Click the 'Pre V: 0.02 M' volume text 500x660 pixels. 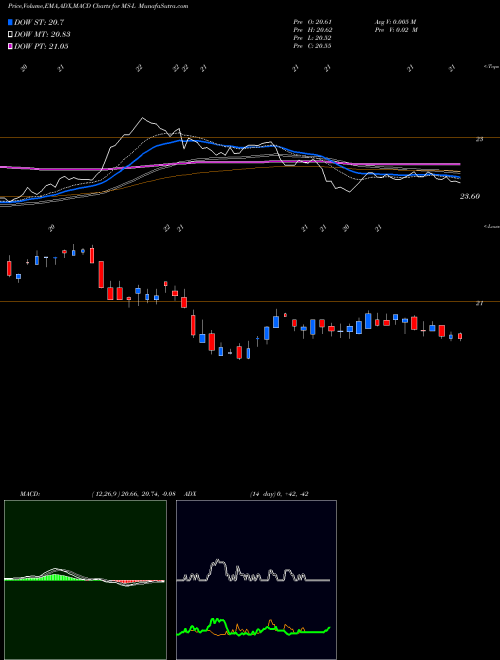[x=397, y=30]
